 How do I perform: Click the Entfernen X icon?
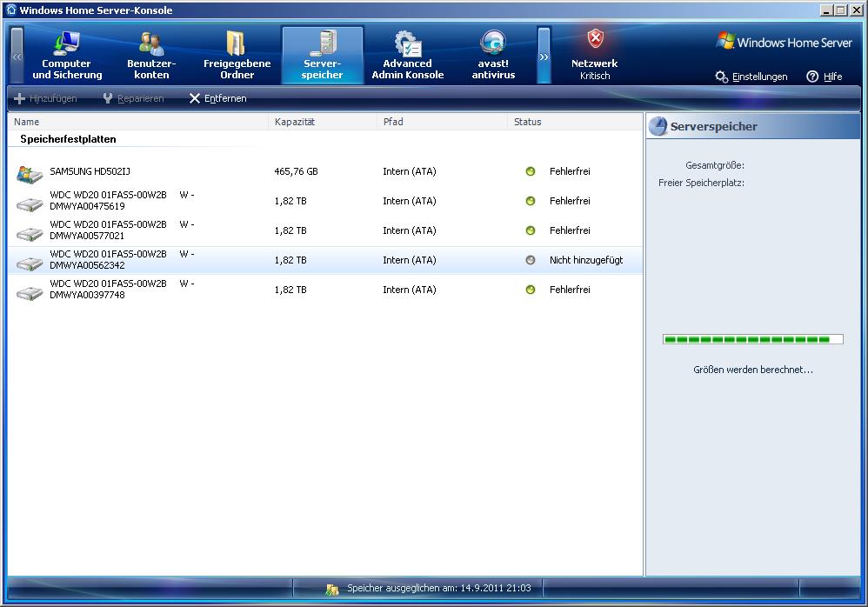click(194, 98)
